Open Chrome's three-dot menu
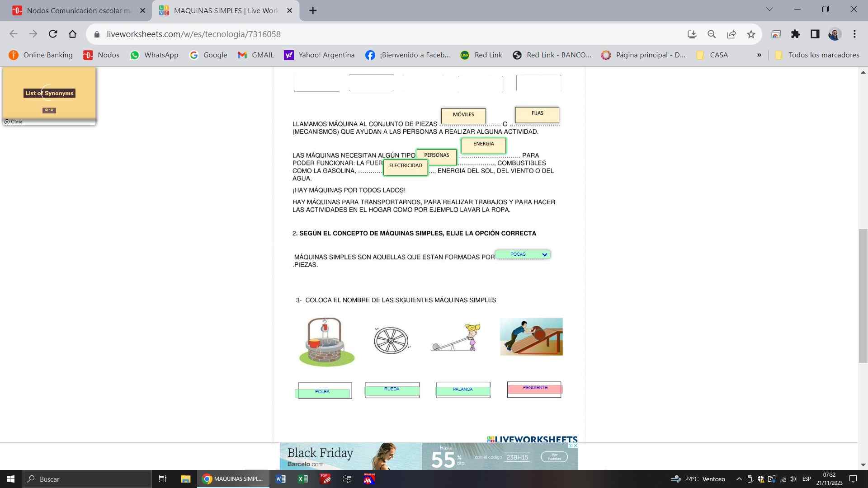The height and width of the screenshot is (488, 868). coord(854,34)
